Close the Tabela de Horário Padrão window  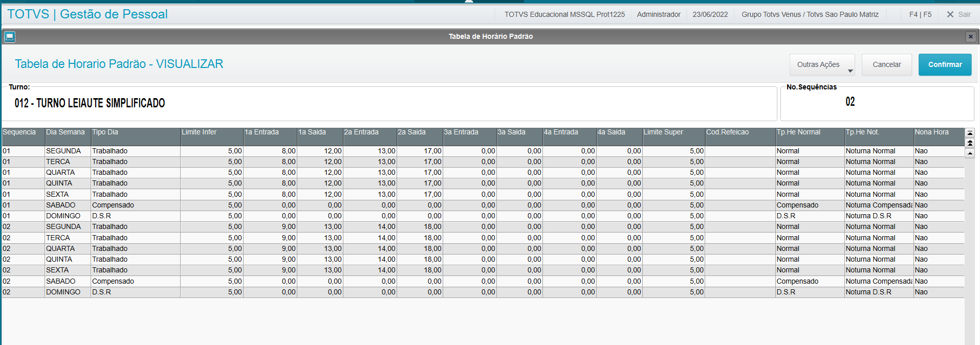[x=970, y=37]
